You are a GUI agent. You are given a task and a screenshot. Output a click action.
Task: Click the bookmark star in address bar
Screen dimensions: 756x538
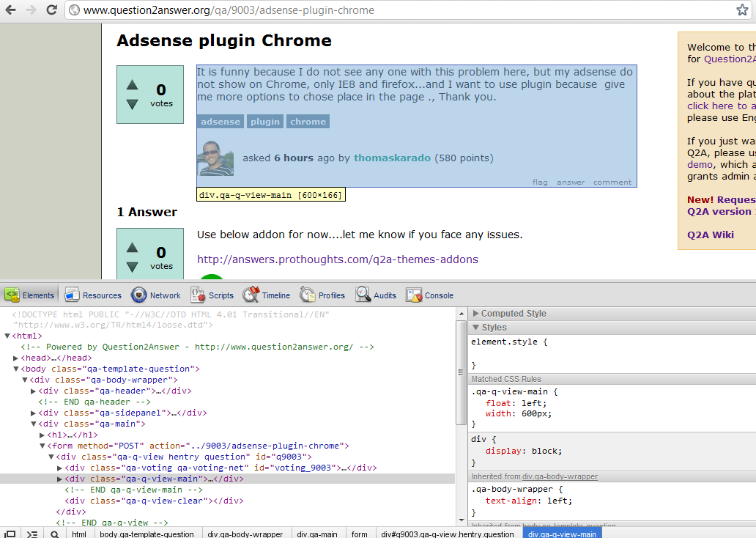(742, 10)
